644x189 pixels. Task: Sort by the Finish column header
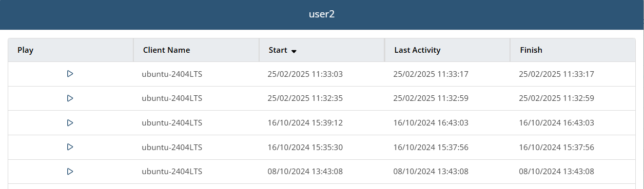pos(531,50)
